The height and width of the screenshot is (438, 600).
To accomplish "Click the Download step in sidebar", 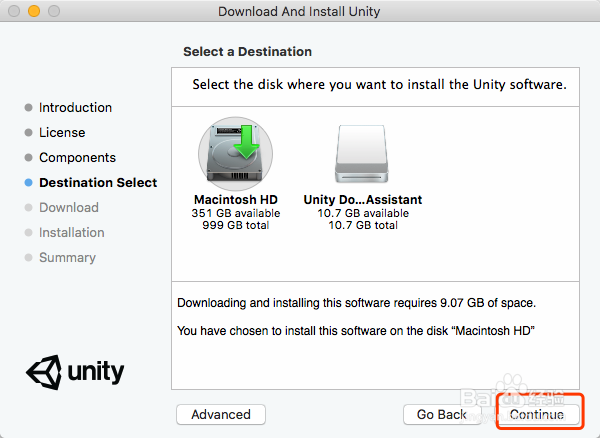I will [69, 207].
